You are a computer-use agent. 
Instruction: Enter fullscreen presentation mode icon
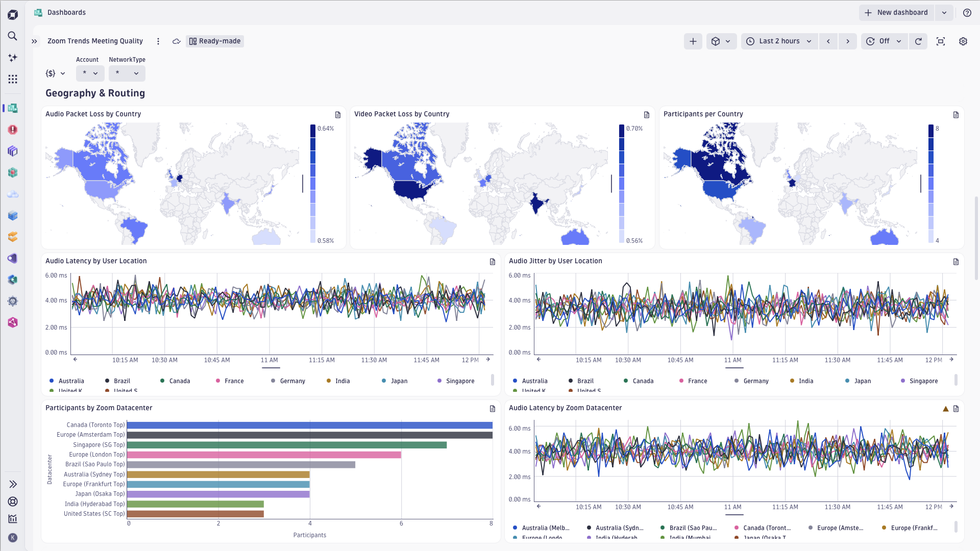pyautogui.click(x=941, y=41)
